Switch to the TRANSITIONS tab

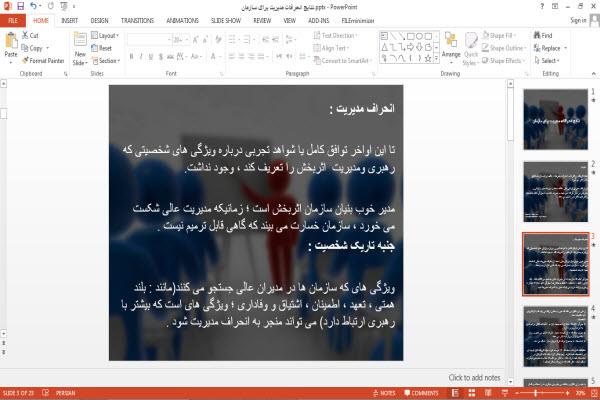point(137,21)
